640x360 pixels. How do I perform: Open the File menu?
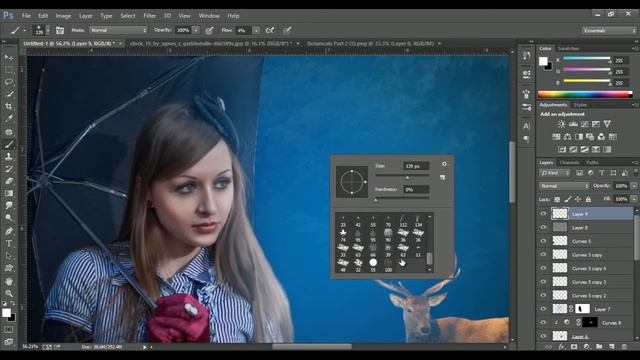point(26,16)
